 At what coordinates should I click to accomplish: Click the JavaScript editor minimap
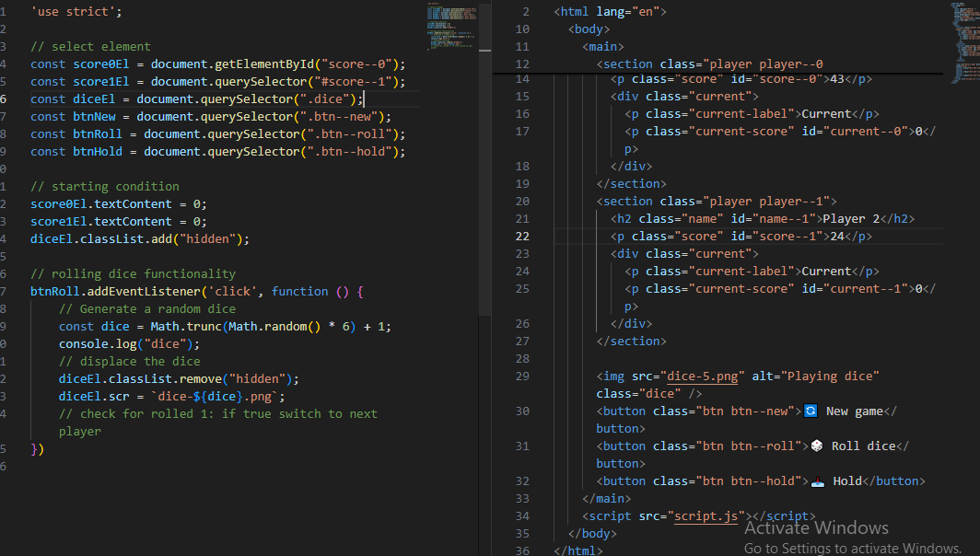click(451, 25)
